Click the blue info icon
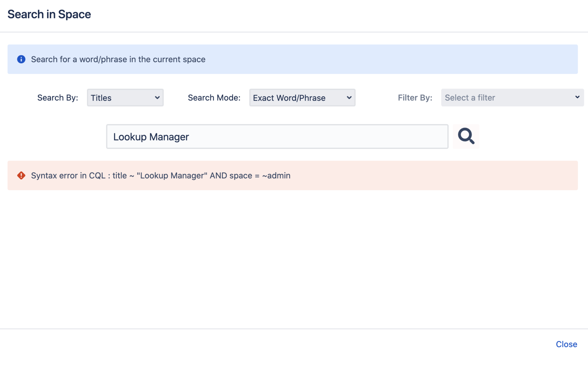588x378 pixels. coord(21,59)
